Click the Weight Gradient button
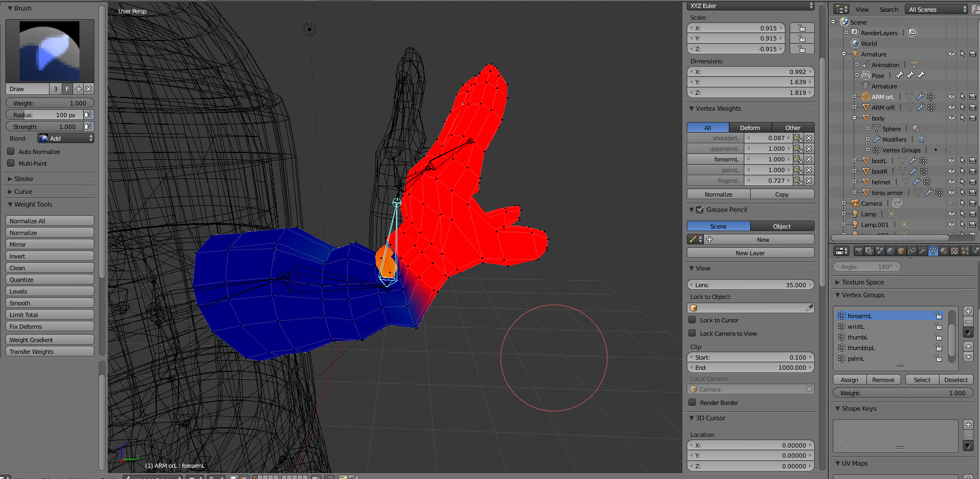Viewport: 980px width, 479px height. coord(50,339)
